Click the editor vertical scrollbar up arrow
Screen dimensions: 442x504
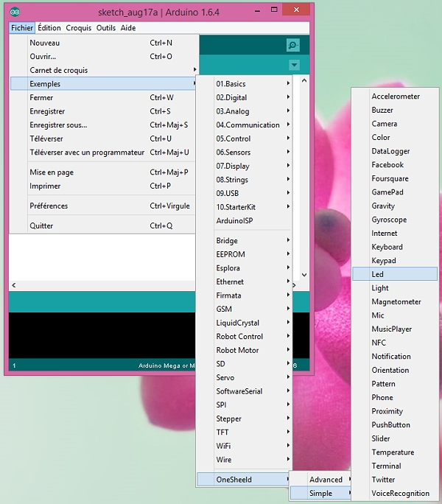304,80
